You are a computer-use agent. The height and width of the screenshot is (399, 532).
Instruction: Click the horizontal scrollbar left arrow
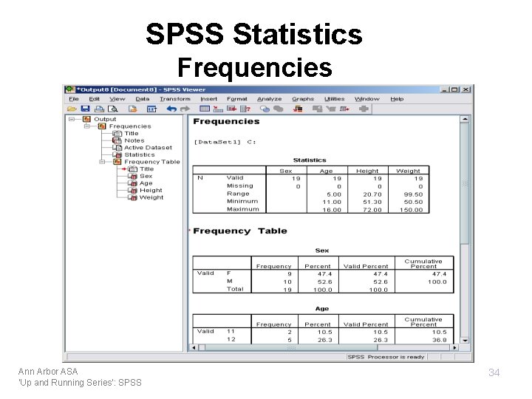point(194,347)
